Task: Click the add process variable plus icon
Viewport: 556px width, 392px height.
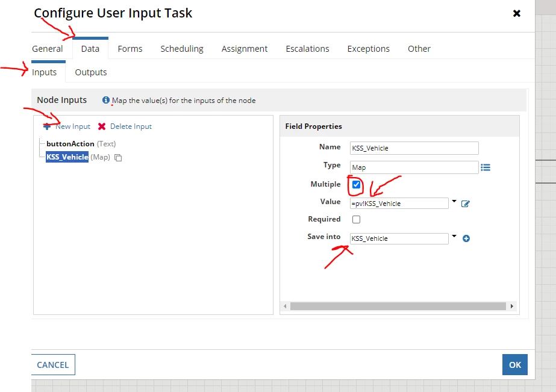Action: pos(466,238)
